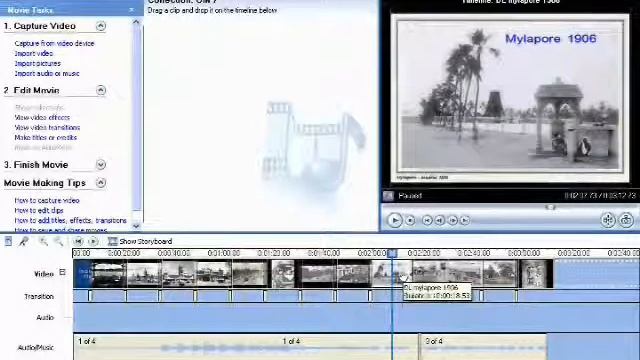Open Make titles or credits
This screenshot has width=640, height=360.
[46, 138]
